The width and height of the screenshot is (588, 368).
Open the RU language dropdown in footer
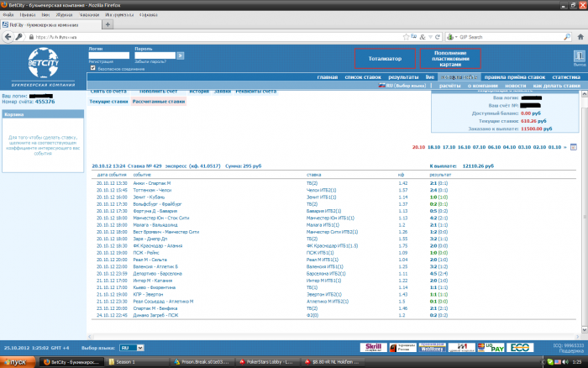[x=132, y=348]
